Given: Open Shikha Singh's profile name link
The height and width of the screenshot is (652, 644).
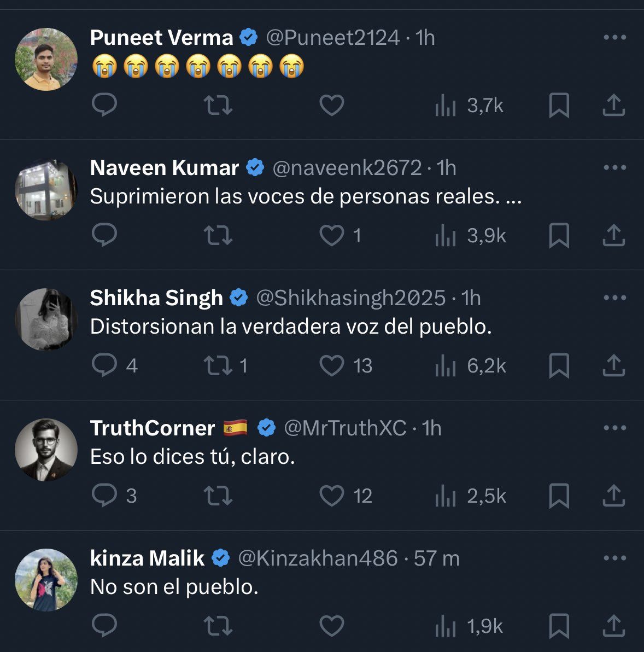Looking at the screenshot, I should (156, 298).
